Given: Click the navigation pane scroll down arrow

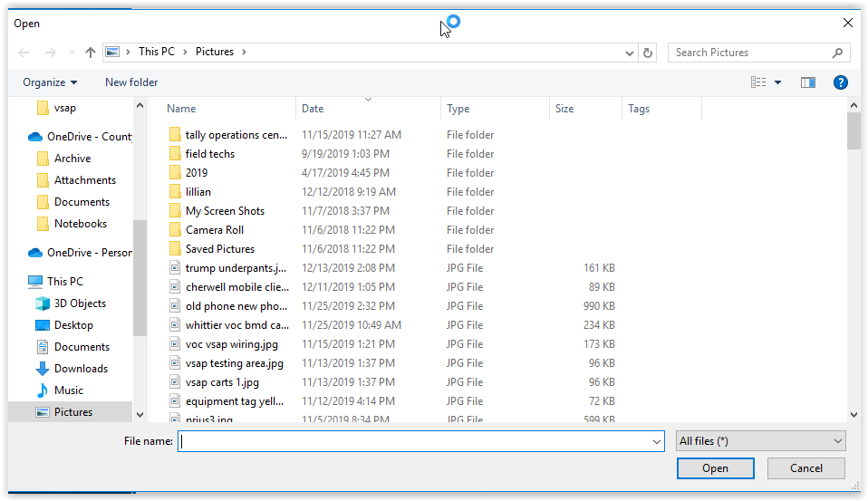Looking at the screenshot, I should coord(140,415).
